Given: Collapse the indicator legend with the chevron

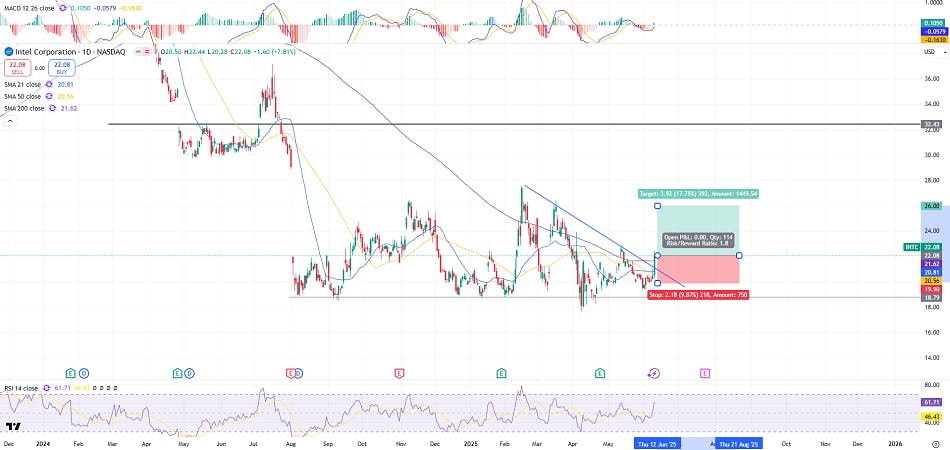Looking at the screenshot, I should click(10, 121).
